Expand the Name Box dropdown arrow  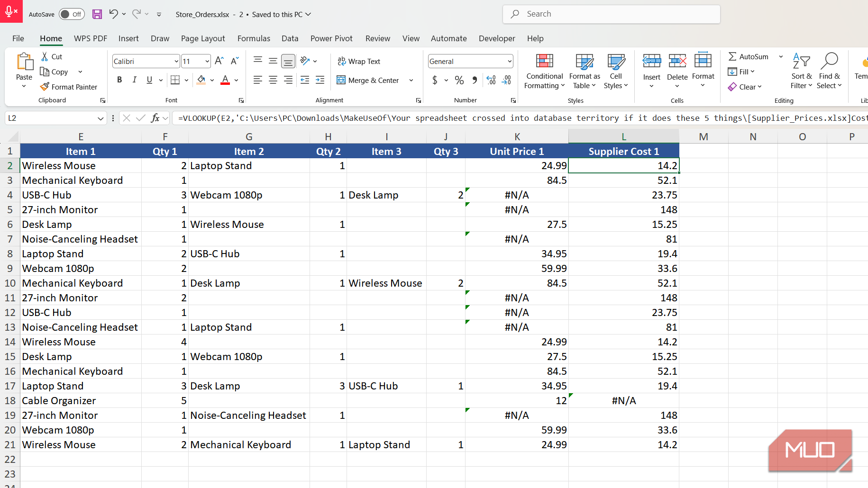click(101, 118)
